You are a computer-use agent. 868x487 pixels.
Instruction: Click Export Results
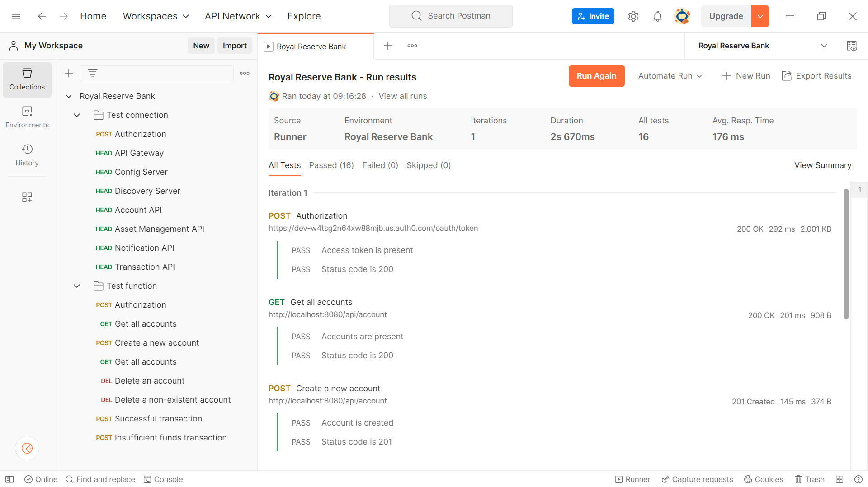(x=817, y=76)
